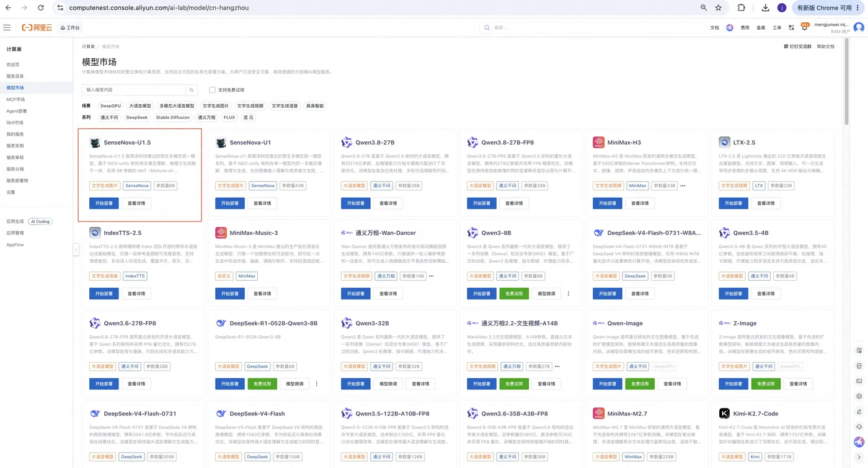
Task: Click 免费试用 on the Qwen3-8B card
Action: coord(514,293)
